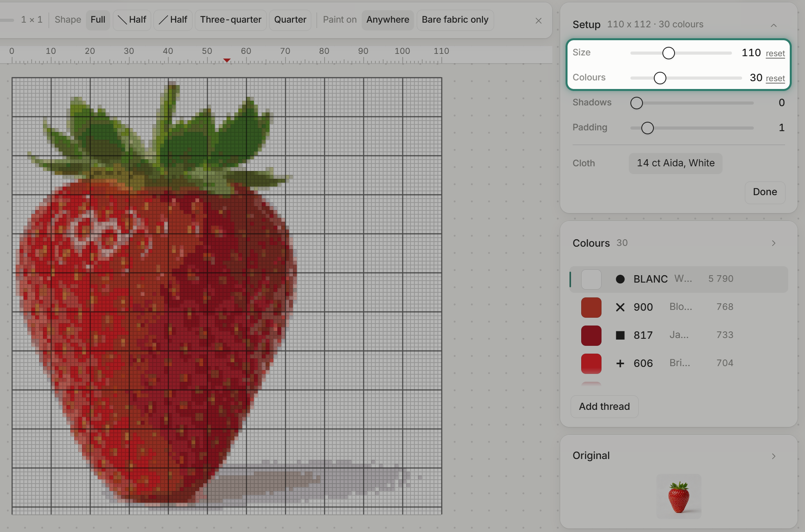The width and height of the screenshot is (805, 532).
Task: Select the Full stitch shape
Action: coord(98,20)
